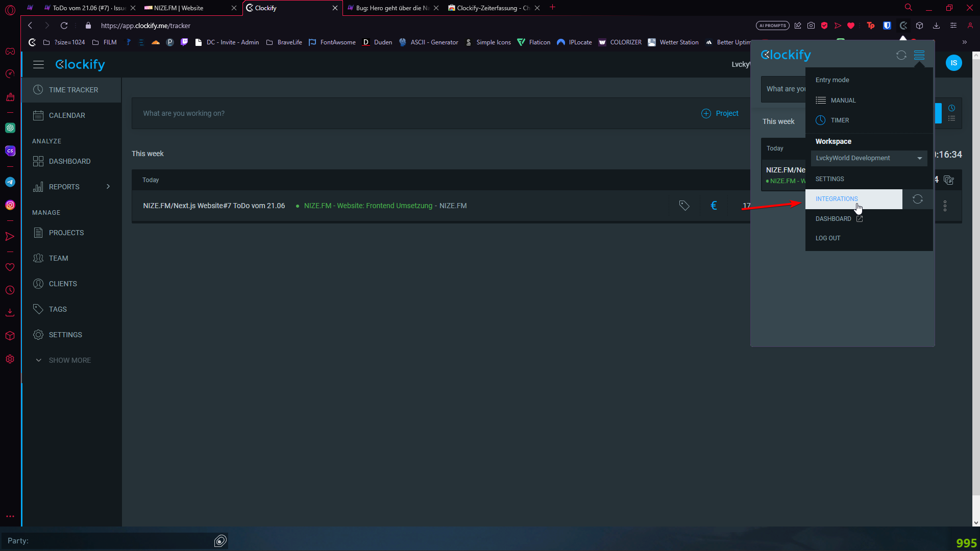
Task: Toggle billable euro icon on entry
Action: click(714, 206)
